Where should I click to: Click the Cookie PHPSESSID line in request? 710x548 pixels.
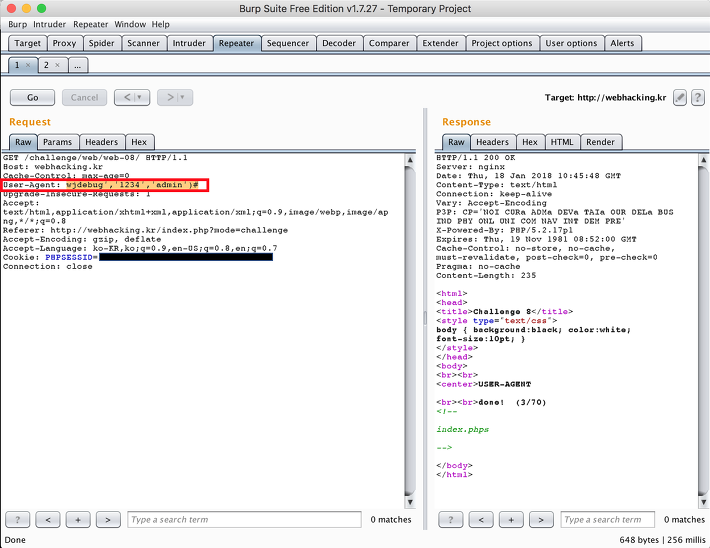138,257
